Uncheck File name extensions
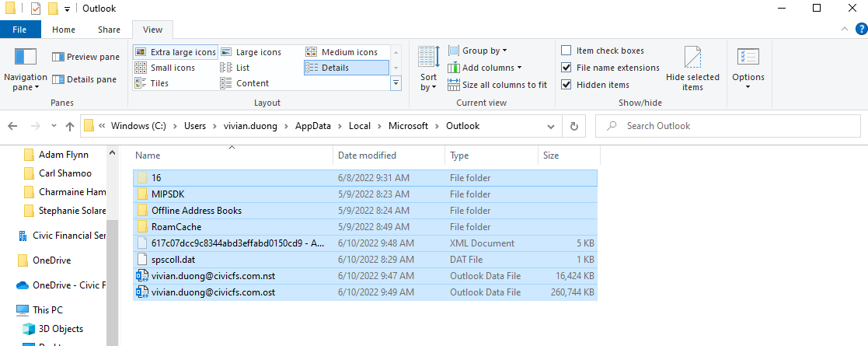This screenshot has width=868, height=346. click(566, 68)
